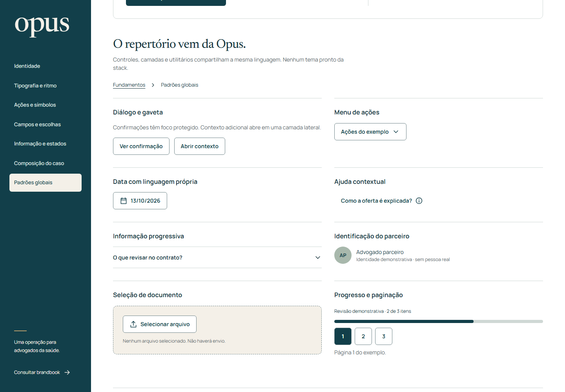Click 'Identidade demonstrativa · sem pessoa real' caption
The image size is (565, 392).
[x=403, y=260]
